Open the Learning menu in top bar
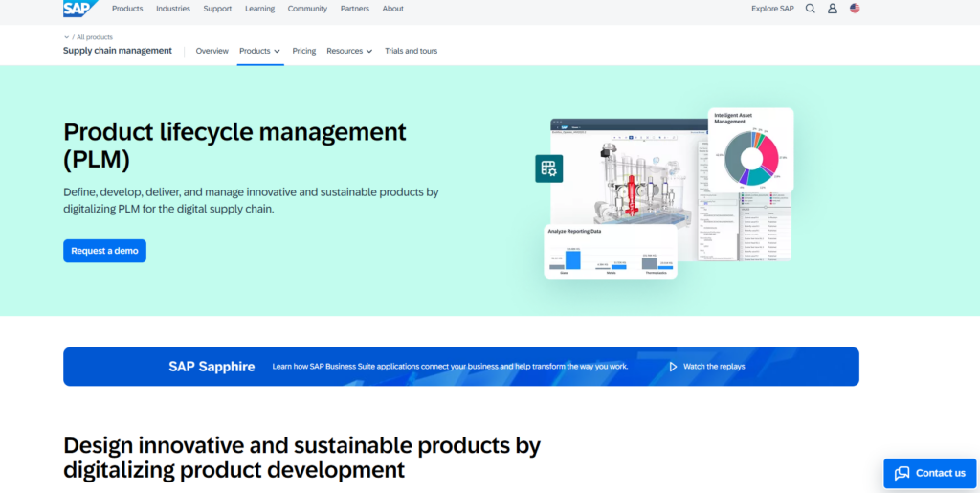The height and width of the screenshot is (493, 980). [259, 9]
